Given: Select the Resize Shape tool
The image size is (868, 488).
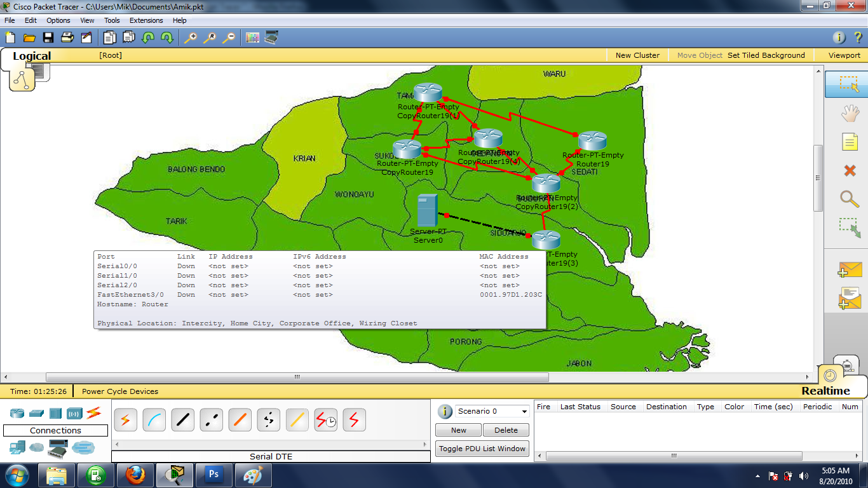Looking at the screenshot, I should coord(850,227).
